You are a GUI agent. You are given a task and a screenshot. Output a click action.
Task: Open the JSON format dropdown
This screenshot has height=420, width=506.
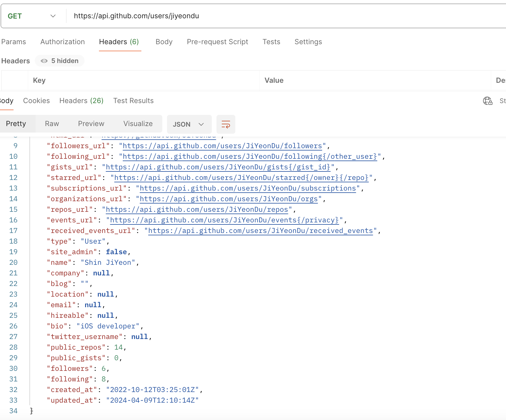click(x=189, y=124)
